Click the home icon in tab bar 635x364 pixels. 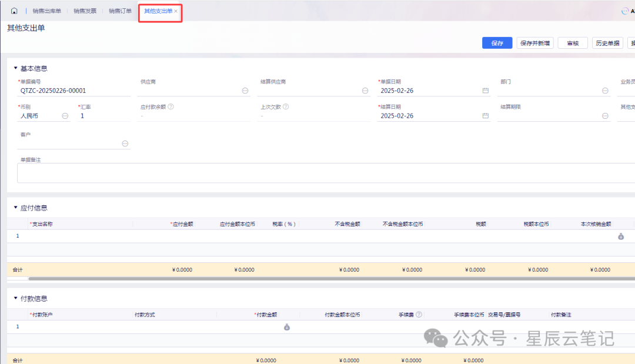click(14, 11)
